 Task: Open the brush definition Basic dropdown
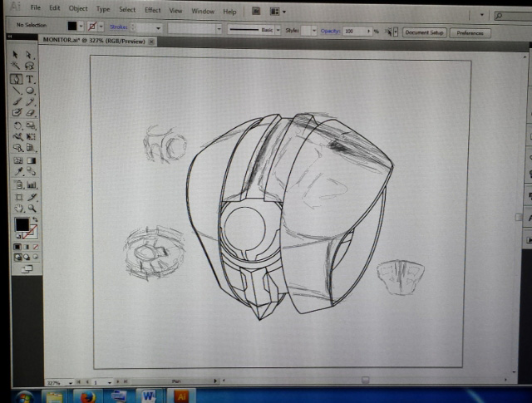[x=278, y=30]
